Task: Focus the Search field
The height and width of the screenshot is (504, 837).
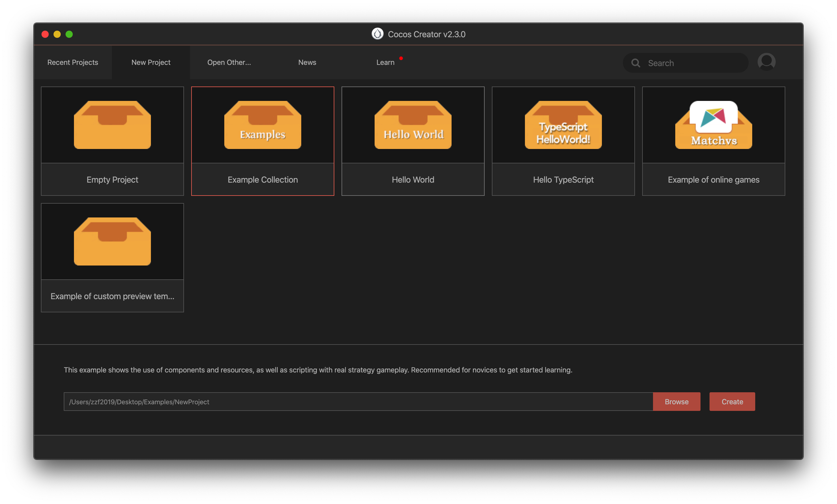Action: [x=685, y=63]
